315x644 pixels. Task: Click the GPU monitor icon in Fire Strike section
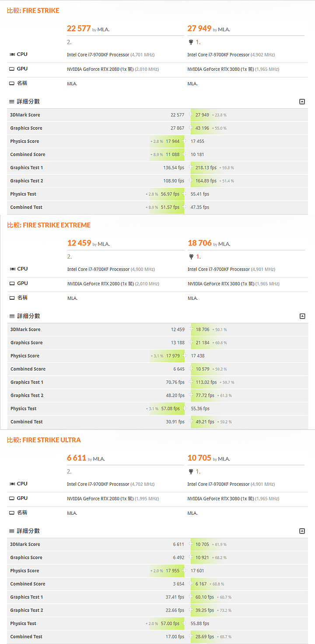12,69
